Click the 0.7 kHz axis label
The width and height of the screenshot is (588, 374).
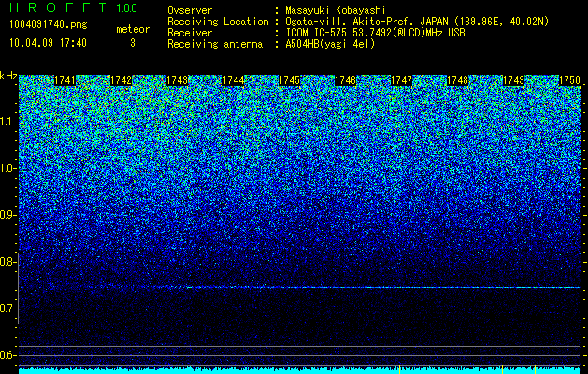point(7,309)
